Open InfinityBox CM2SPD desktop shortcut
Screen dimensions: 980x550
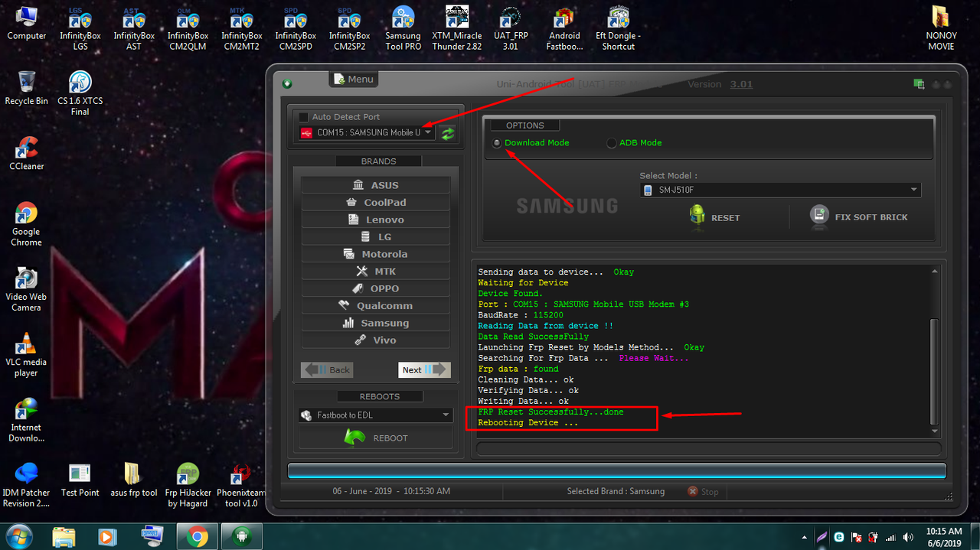coord(296,29)
